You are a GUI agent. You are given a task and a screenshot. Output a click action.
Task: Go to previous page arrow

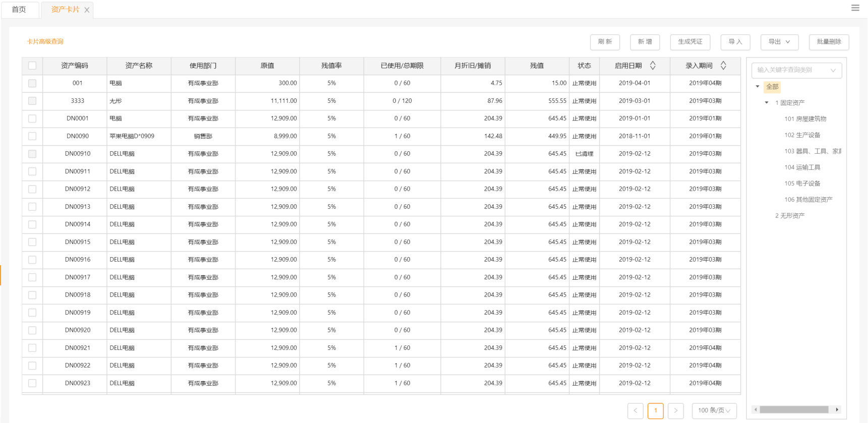[x=635, y=410]
